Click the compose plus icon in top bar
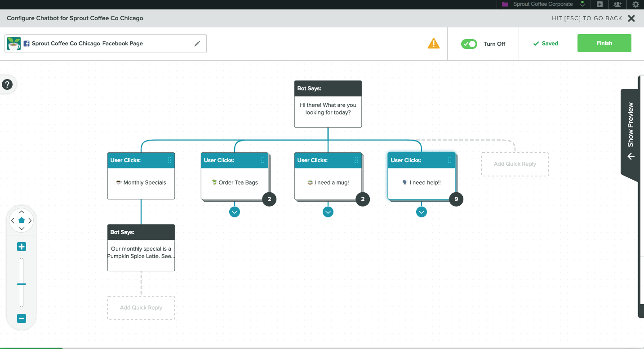This screenshot has height=349, width=644. pos(600,4)
